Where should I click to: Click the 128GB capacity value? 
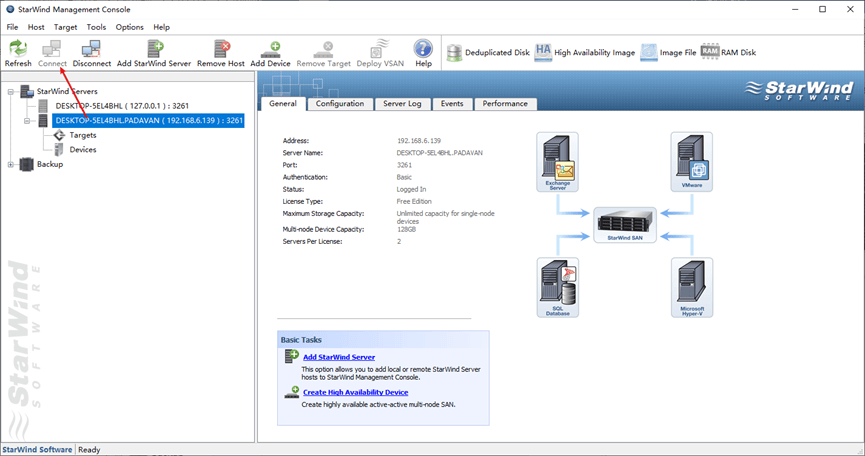407,229
